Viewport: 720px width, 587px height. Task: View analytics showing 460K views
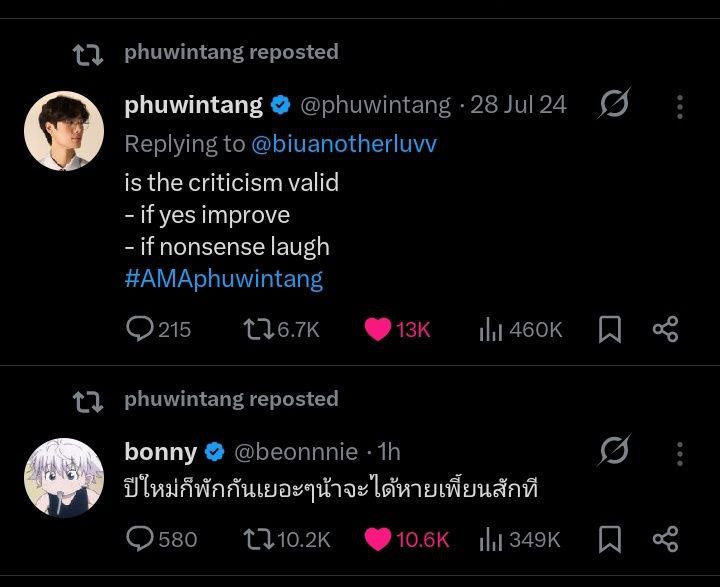point(493,329)
